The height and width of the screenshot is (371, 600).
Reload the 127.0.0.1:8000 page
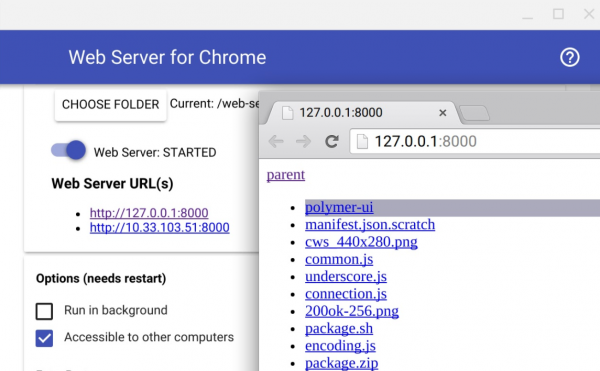(332, 142)
